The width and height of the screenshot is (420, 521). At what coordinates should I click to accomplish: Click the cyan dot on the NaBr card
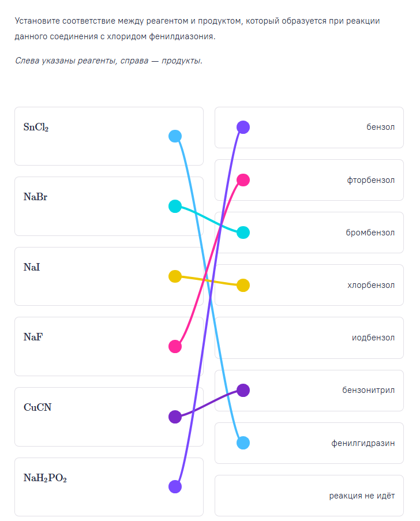(175, 206)
